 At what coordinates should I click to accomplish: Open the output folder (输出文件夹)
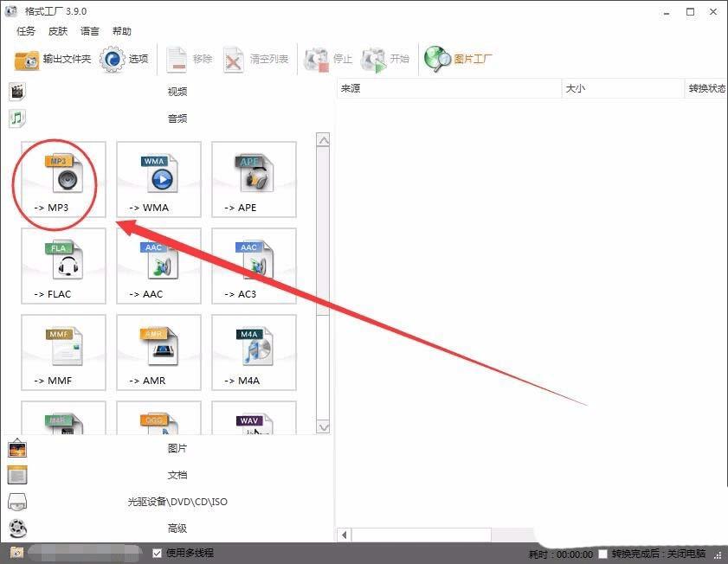53,60
